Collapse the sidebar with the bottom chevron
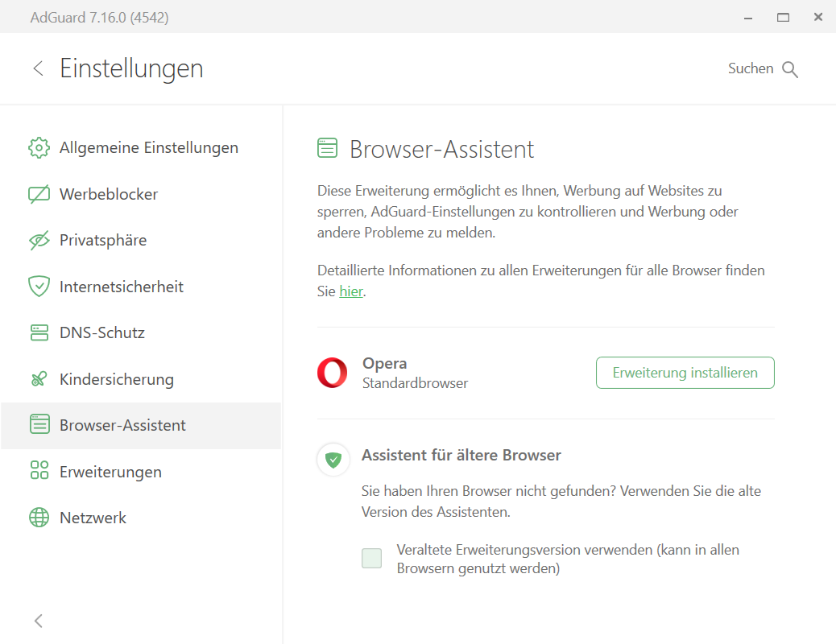The width and height of the screenshot is (836, 644). (39, 621)
